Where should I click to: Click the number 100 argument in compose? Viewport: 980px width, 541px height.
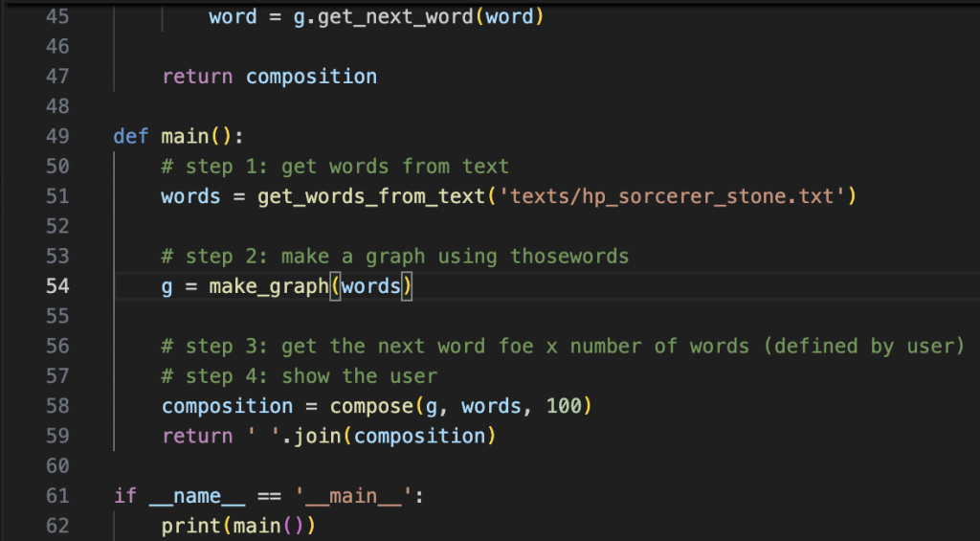[x=564, y=407]
